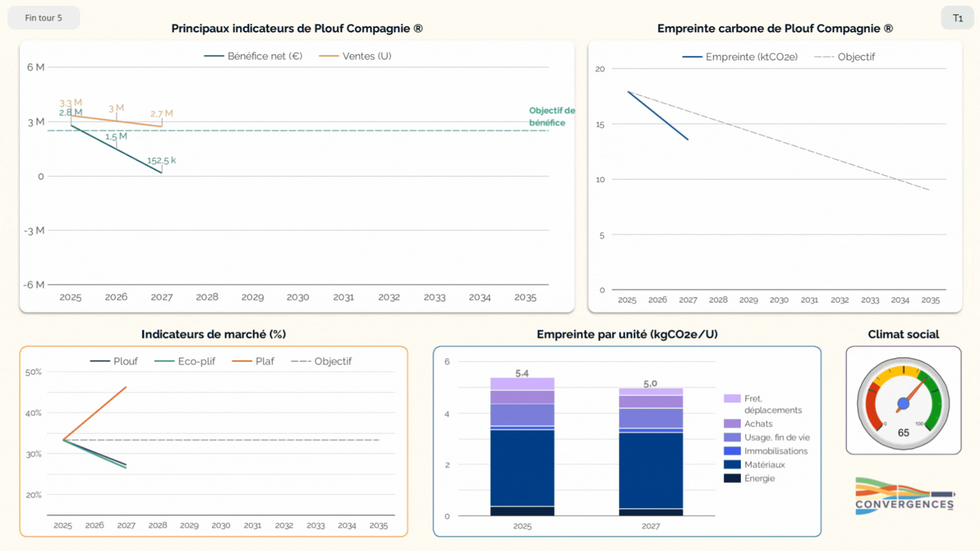Click the 2027 stacked emissions bar
This screenshot has width=980, height=551.
[651, 452]
